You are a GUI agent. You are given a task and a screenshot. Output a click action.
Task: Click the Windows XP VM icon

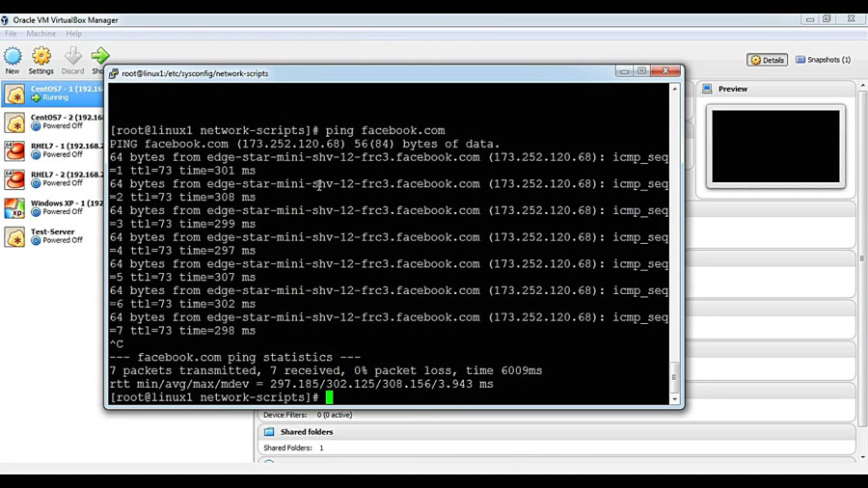pos(14,208)
